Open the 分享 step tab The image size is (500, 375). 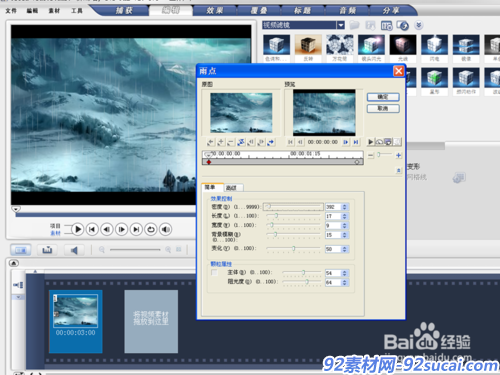pyautogui.click(x=391, y=11)
